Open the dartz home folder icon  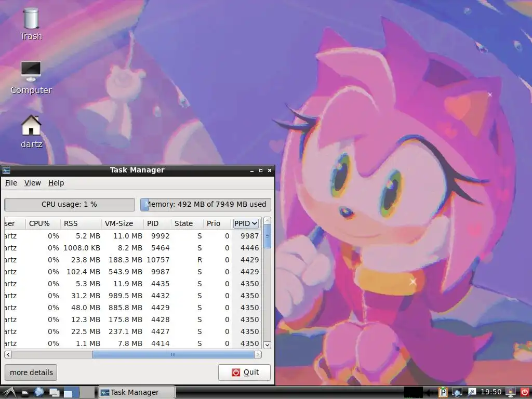31,131
